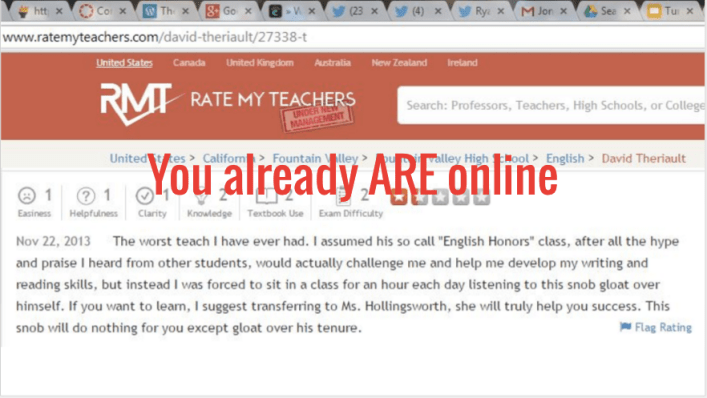Screen dimensions: 707x398
Task: Click the Twitter bird icon on 'Ry' tab
Action: [x=465, y=11]
